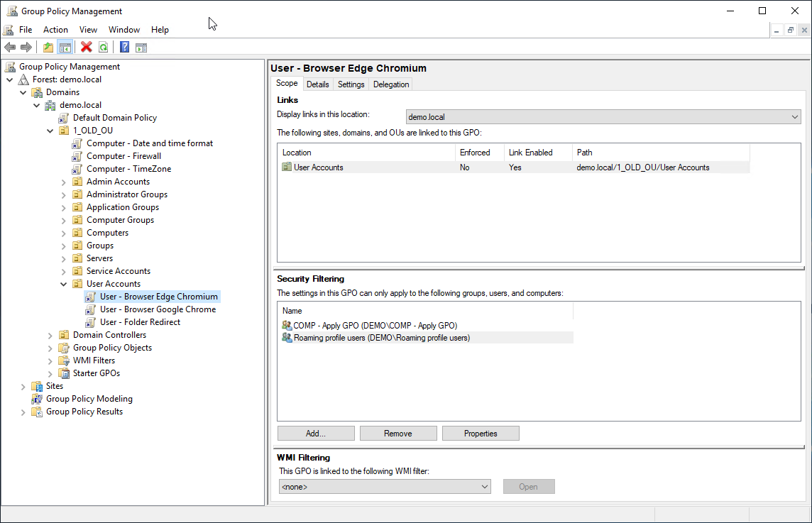Viewport: 812px width, 523px height.
Task: Select the COMP - Apply GPO group entry
Action: click(x=375, y=326)
